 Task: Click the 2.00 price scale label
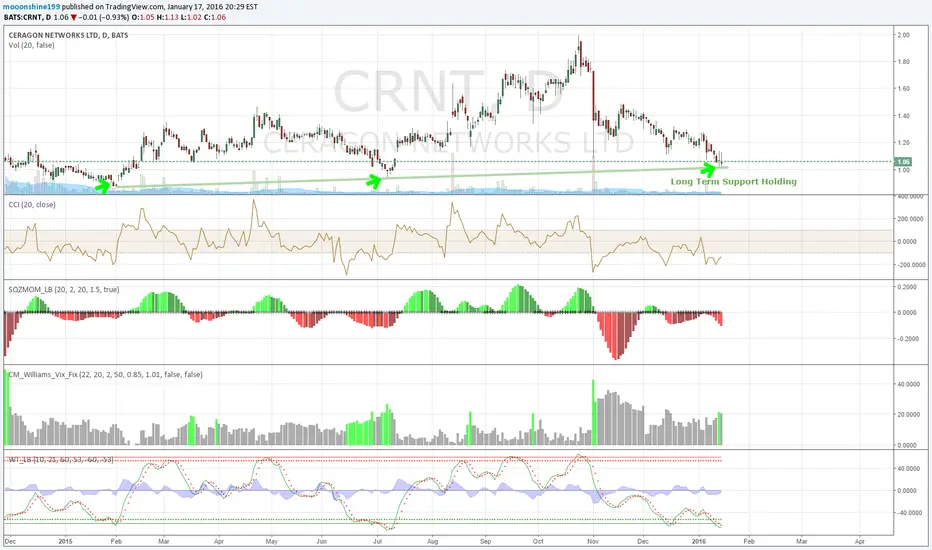[x=903, y=35]
